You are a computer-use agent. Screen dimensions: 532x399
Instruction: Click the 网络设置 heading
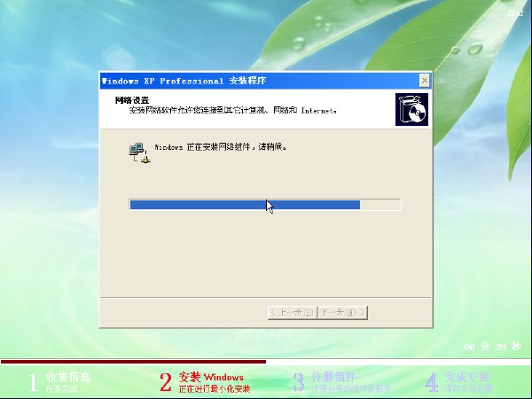coord(132,100)
